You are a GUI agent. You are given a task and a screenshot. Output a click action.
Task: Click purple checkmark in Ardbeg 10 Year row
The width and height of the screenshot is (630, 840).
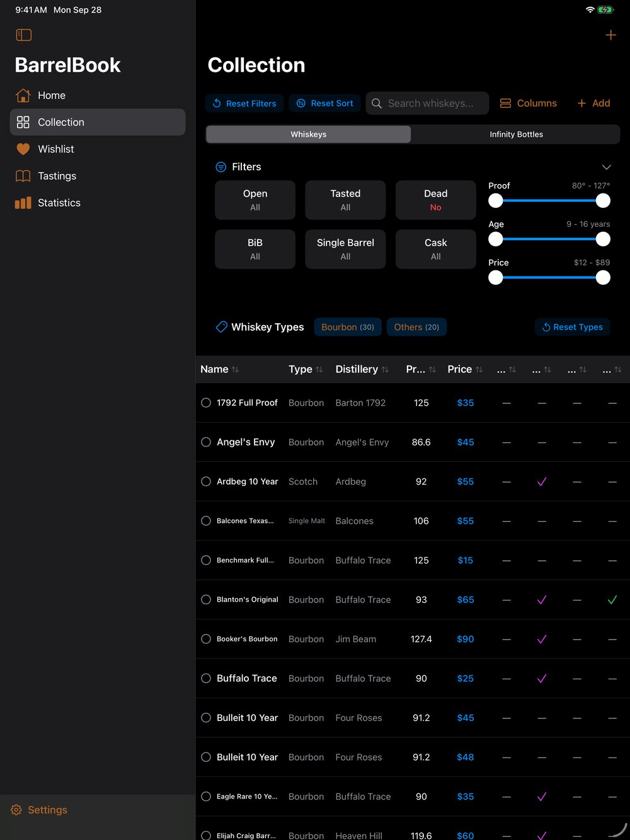542,481
